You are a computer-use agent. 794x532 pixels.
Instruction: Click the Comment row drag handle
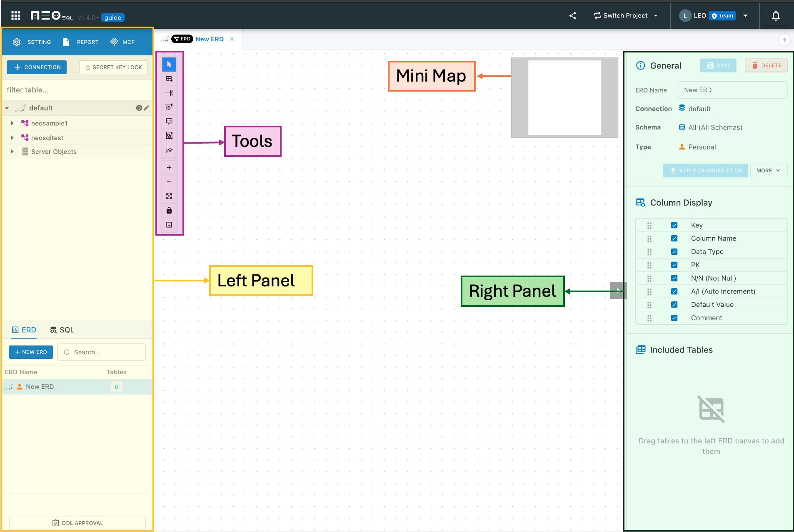click(649, 318)
